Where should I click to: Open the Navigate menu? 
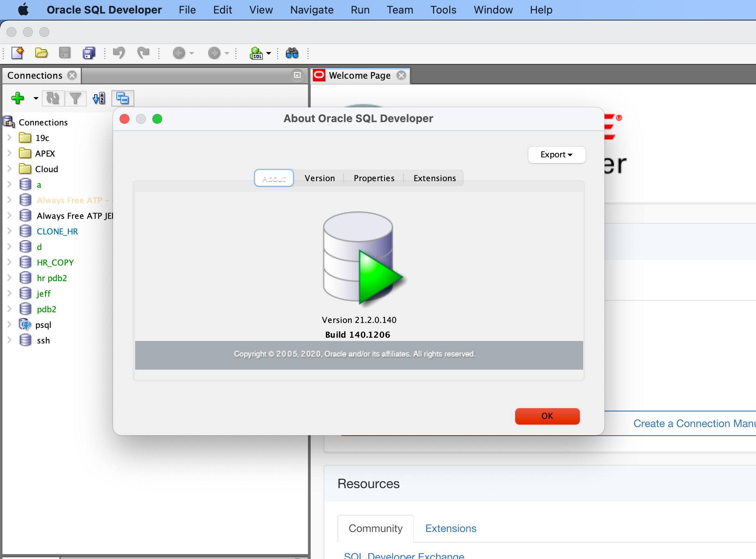pos(312,10)
